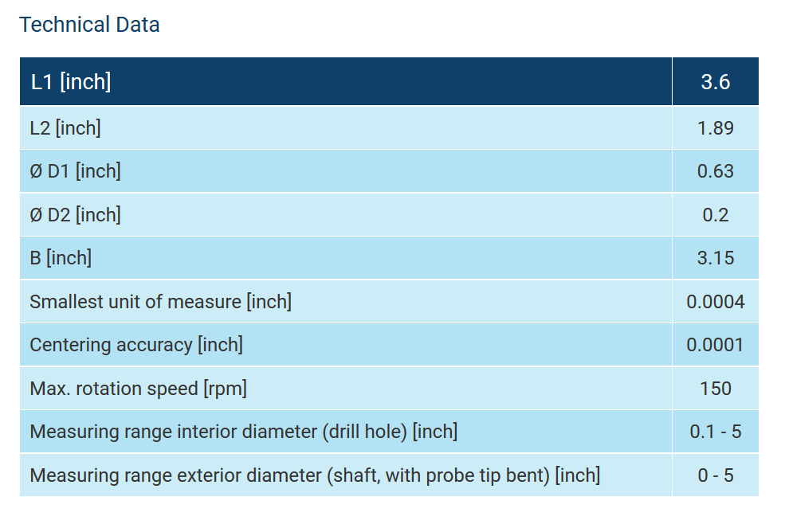785x532 pixels.
Task: Select the L2 [inch] row label
Action: [x=65, y=128]
